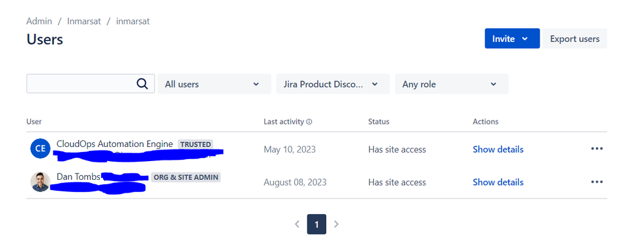Click the lowercase inmarsat breadcrumb
The height and width of the screenshot is (252, 644).
[133, 21]
